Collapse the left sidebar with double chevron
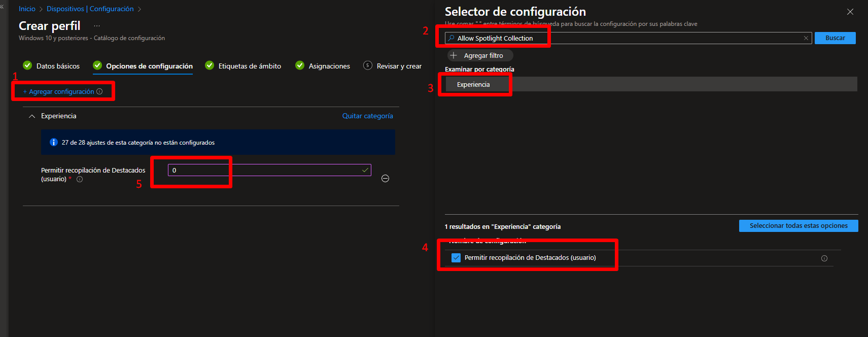 2,7
